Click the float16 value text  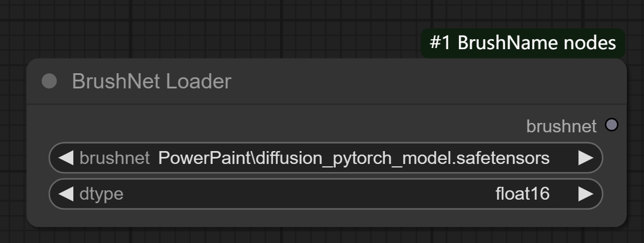pyautogui.click(x=522, y=194)
